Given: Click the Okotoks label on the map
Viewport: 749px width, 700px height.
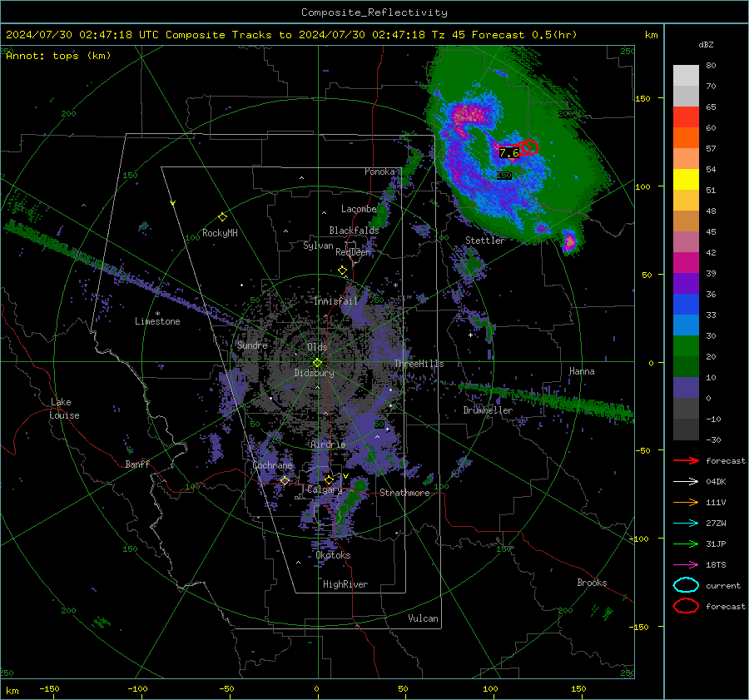Looking at the screenshot, I should 333,555.
